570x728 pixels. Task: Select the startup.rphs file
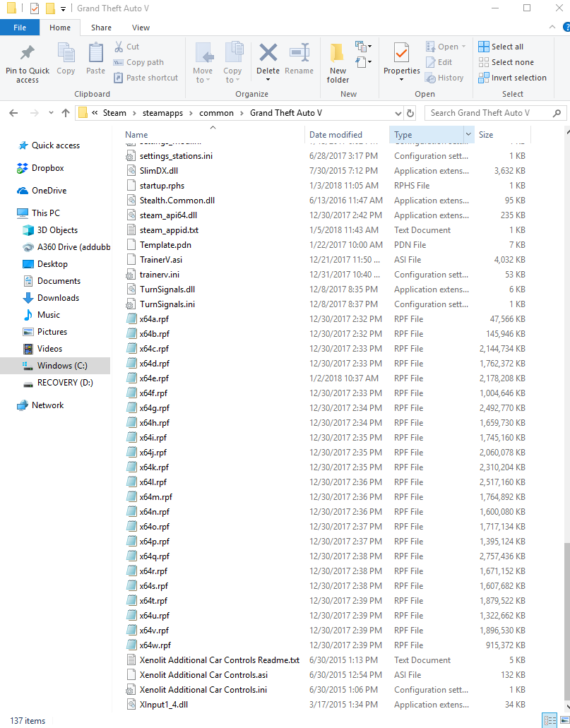(162, 186)
